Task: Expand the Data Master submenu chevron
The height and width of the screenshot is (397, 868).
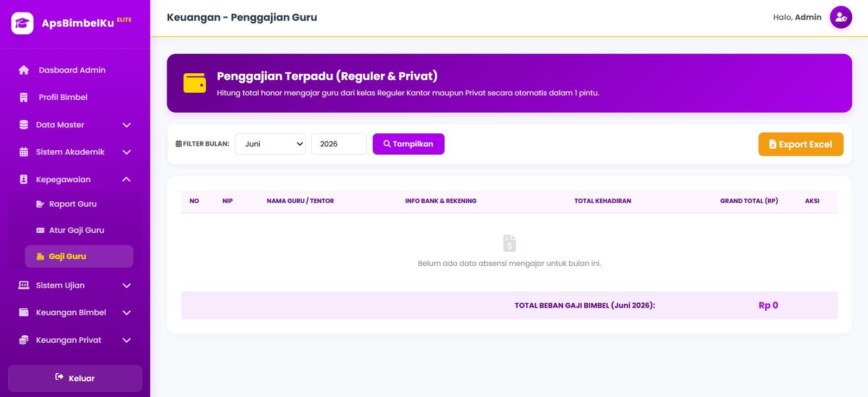Action: coord(127,125)
